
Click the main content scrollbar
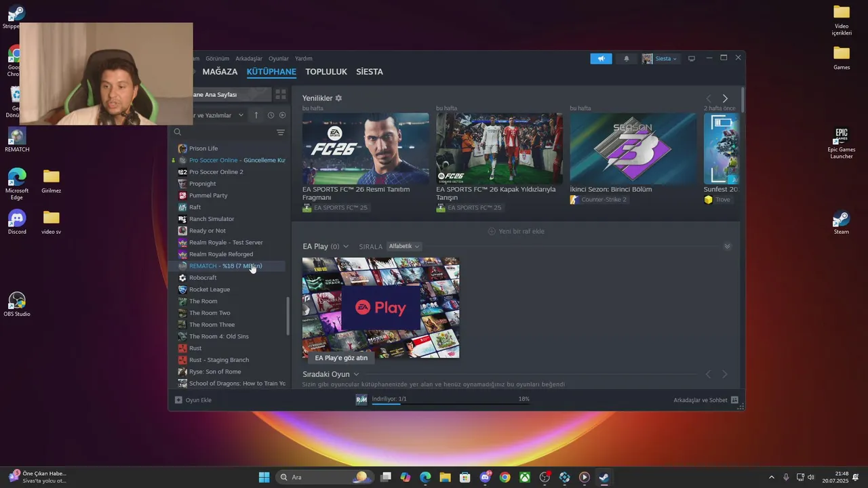click(x=743, y=100)
